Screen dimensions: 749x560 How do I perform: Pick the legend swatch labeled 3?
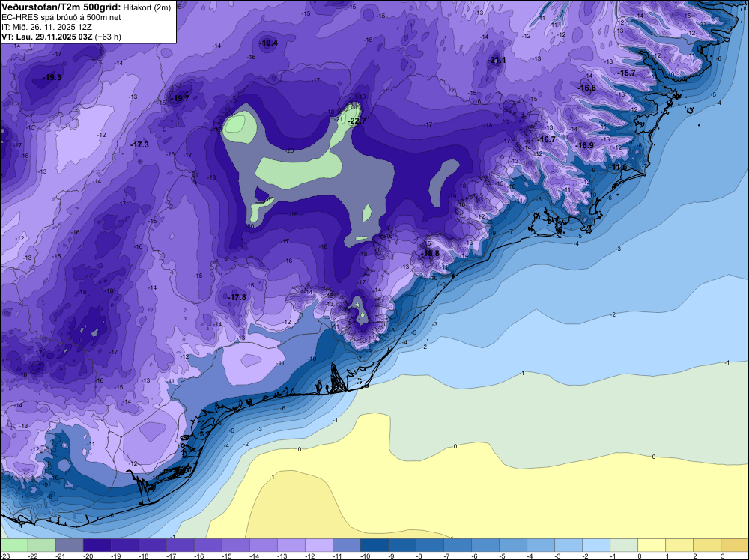coord(734,545)
